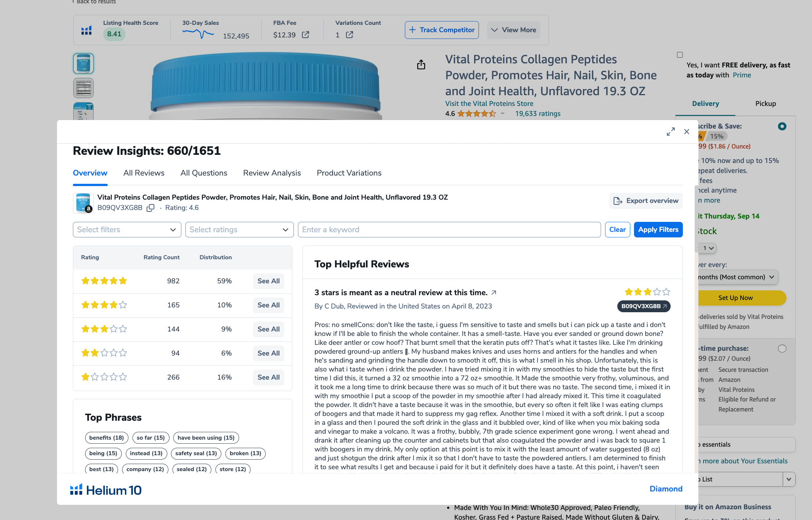Viewport: 812px width, 520px height.
Task: Select the 'instead (13)' phrase chip
Action: coord(146,453)
